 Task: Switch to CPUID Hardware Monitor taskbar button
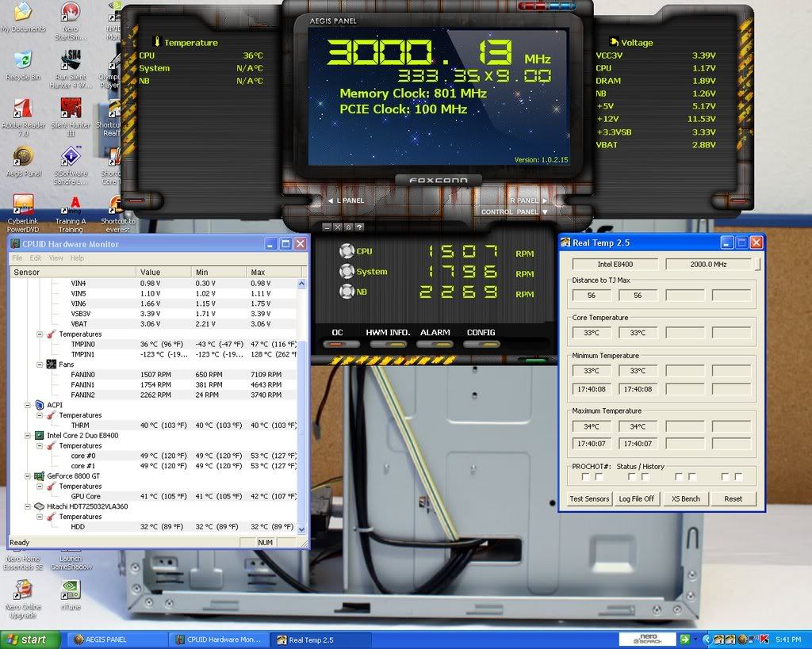click(x=219, y=639)
